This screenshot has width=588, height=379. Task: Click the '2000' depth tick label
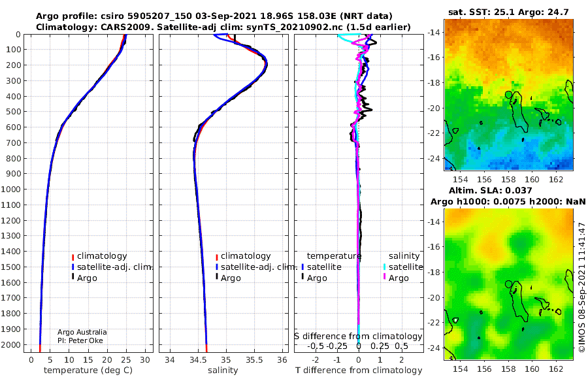12,344
